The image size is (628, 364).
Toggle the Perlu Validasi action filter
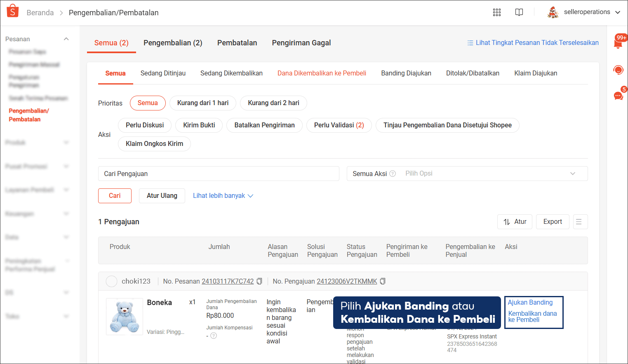click(339, 125)
